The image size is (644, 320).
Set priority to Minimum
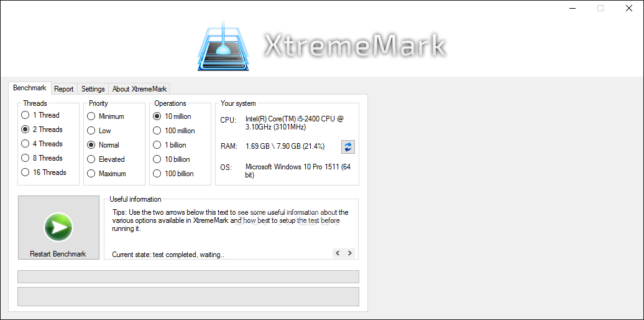[x=106, y=116]
